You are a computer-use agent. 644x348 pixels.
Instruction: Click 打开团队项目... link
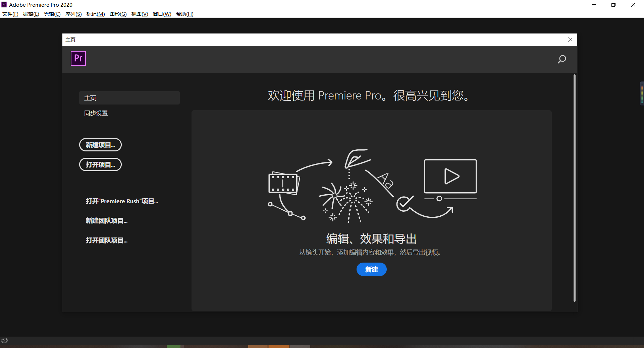tap(107, 240)
